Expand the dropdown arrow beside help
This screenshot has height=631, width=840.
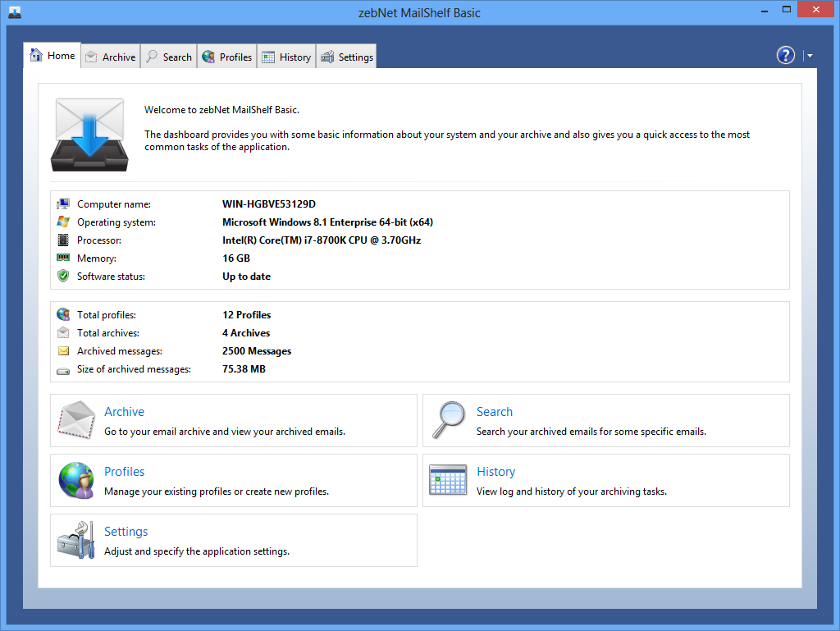[x=810, y=56]
